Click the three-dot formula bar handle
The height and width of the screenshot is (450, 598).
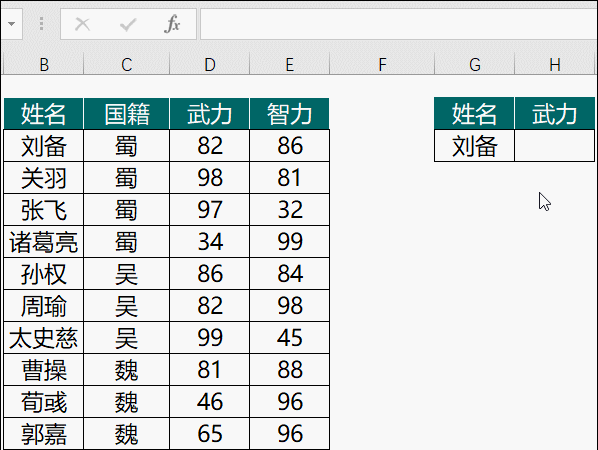pos(41,24)
